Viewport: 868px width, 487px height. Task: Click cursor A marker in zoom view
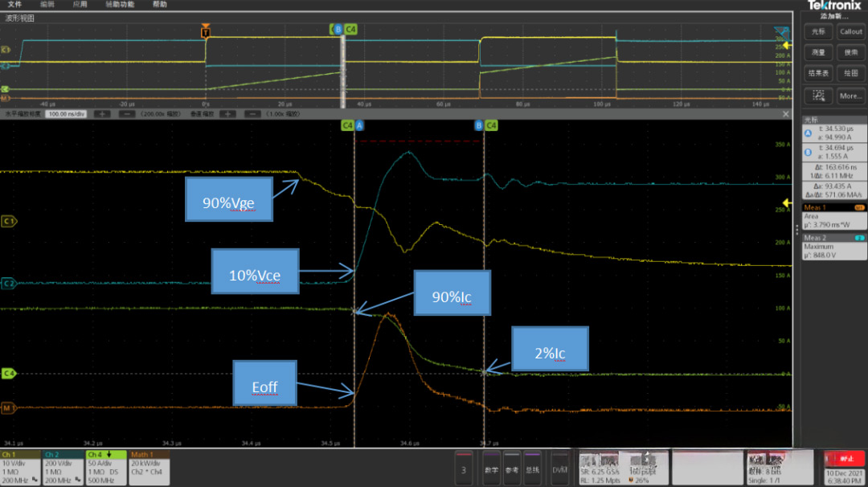[359, 125]
